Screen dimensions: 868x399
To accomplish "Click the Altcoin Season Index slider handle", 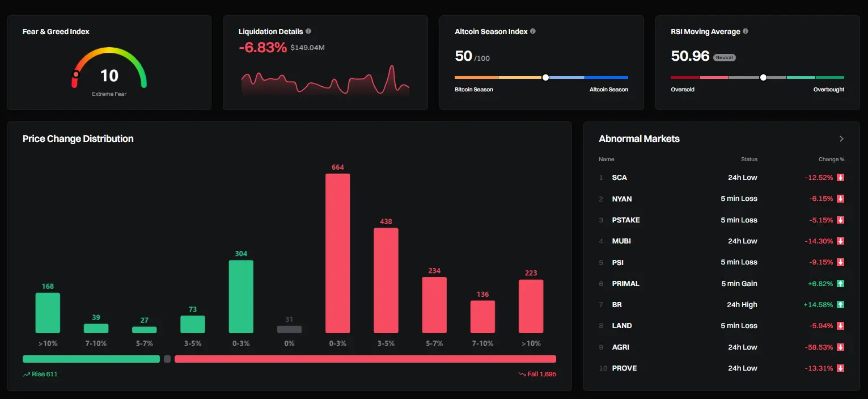I will pos(545,77).
